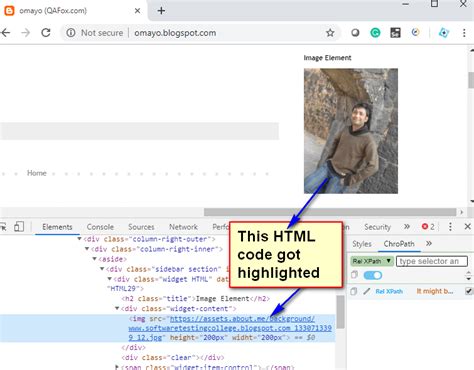Viewport: 474px width, 370px height.
Task: Click the page vertical scrollbar thumb
Action: 471,80
